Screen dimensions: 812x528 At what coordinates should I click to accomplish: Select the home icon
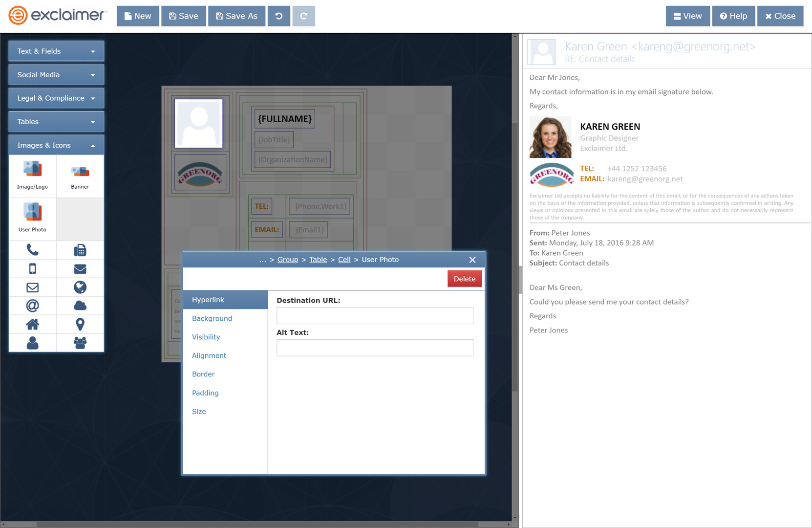[x=32, y=324]
